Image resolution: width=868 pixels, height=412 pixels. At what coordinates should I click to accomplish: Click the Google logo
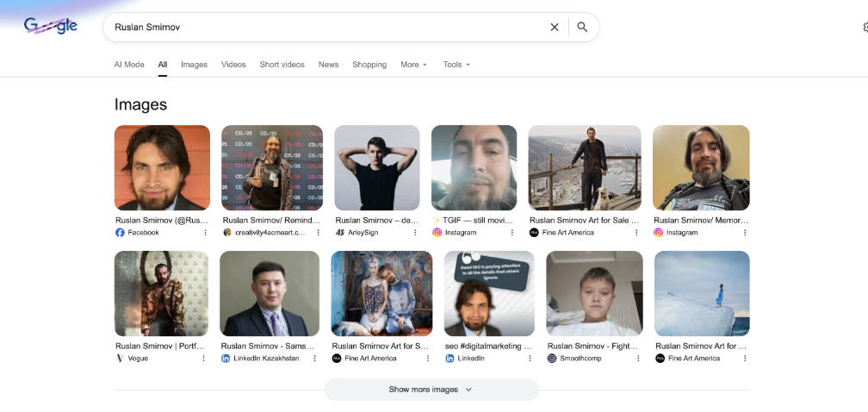(x=50, y=26)
